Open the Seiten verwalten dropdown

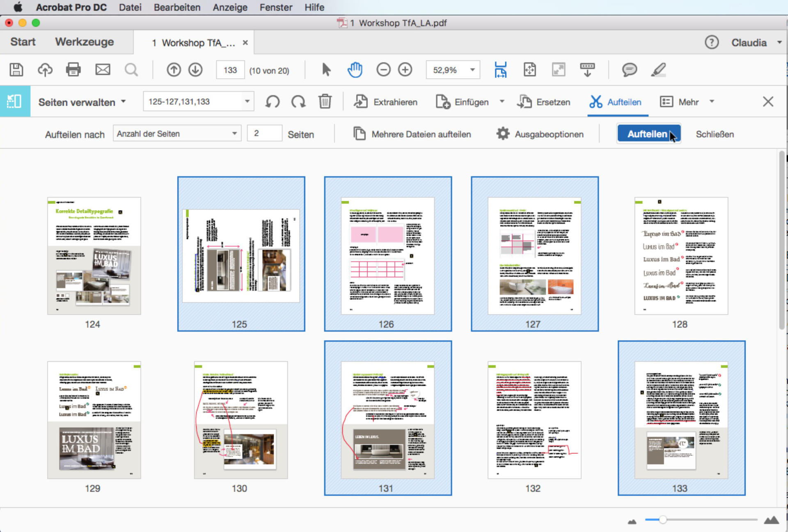(82, 102)
